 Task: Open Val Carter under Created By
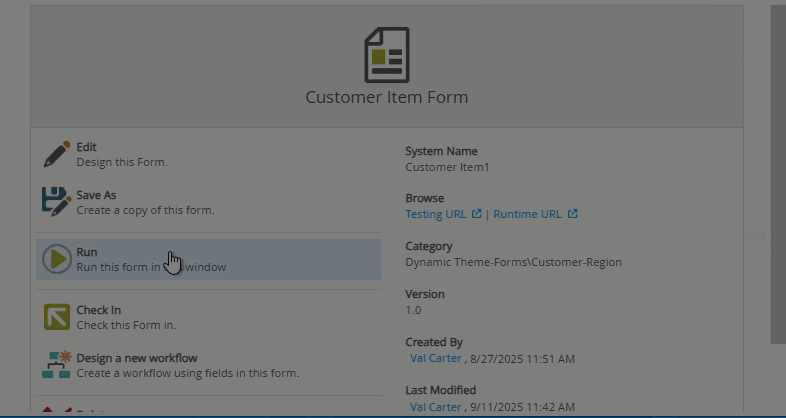click(435, 359)
